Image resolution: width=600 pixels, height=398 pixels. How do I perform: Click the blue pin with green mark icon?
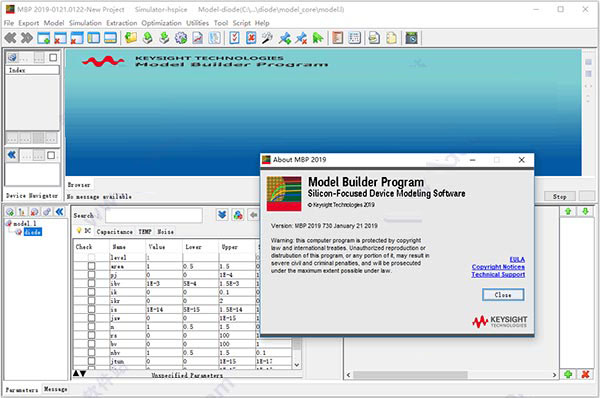284,38
